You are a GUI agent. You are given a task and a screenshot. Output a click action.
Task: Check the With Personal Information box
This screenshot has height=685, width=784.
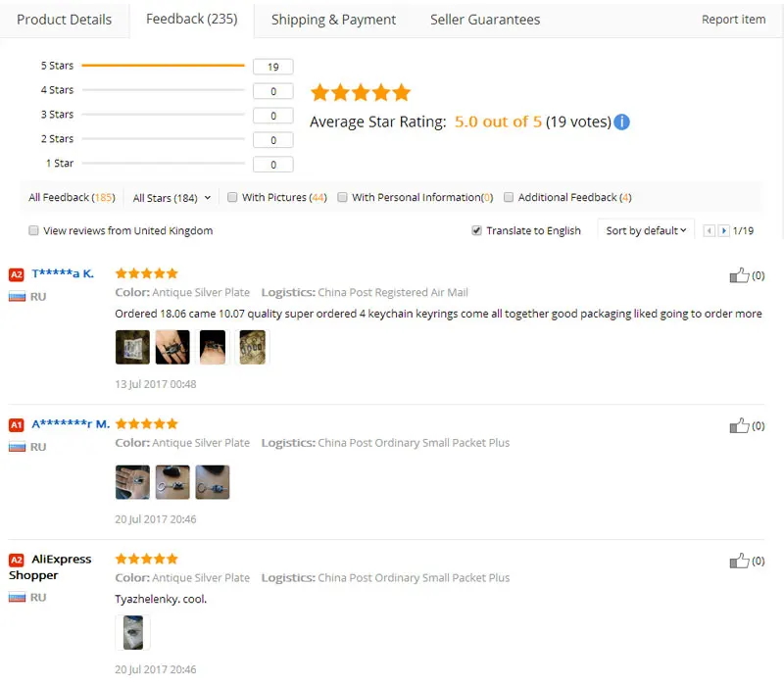[x=342, y=197]
